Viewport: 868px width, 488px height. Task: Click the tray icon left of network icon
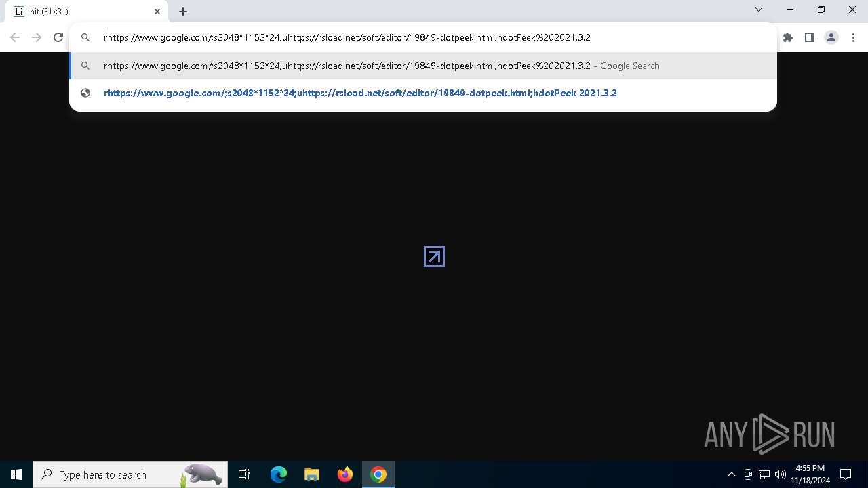[x=748, y=474]
